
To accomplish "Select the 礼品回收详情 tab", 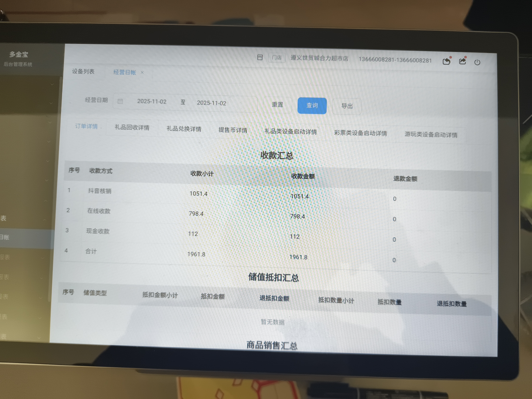I will tap(132, 127).
